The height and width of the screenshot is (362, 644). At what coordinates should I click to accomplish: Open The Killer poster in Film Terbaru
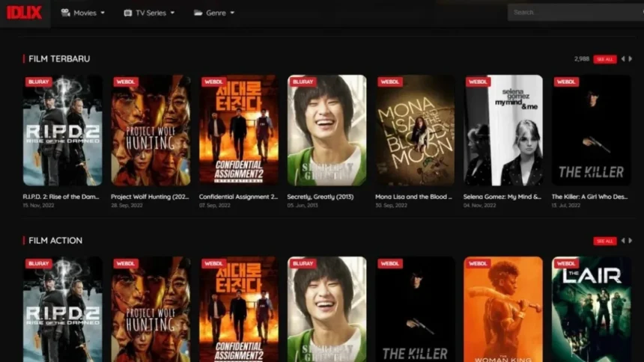pyautogui.click(x=591, y=130)
